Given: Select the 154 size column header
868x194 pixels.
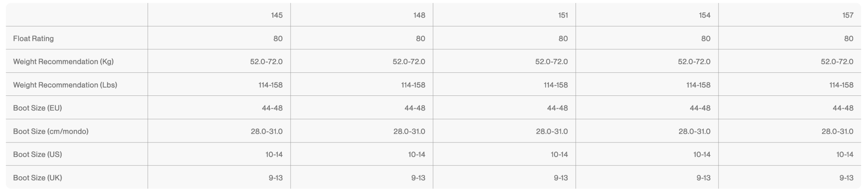Looking at the screenshot, I should pyautogui.click(x=704, y=15).
